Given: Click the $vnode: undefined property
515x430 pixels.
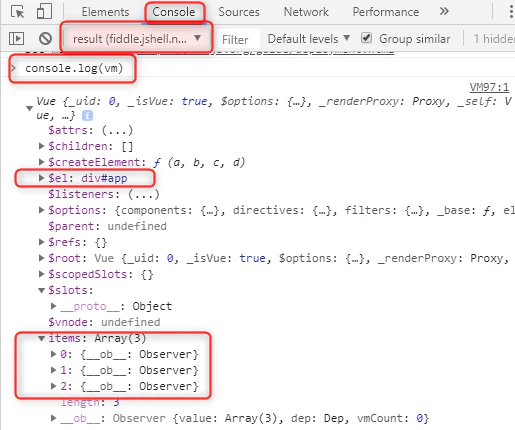Looking at the screenshot, I should click(104, 322).
